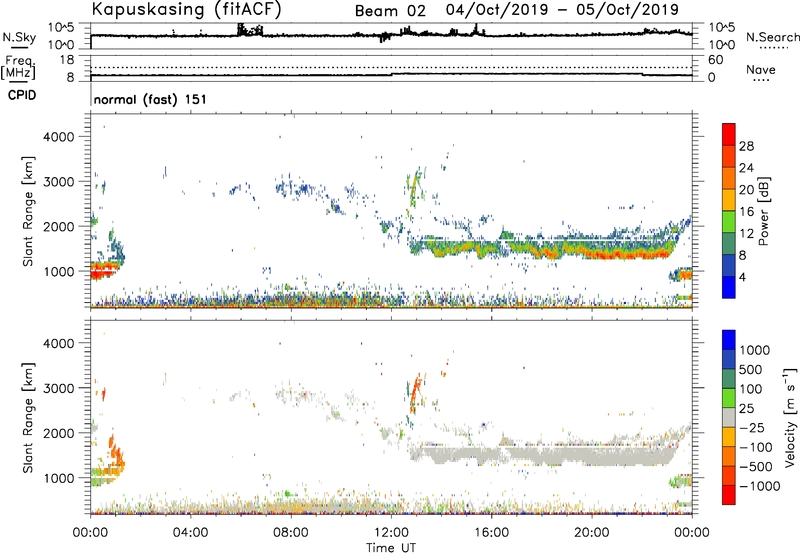Click the 'Slant Range [km]' label of the power panel
800x554 pixels.
[x=28, y=211]
